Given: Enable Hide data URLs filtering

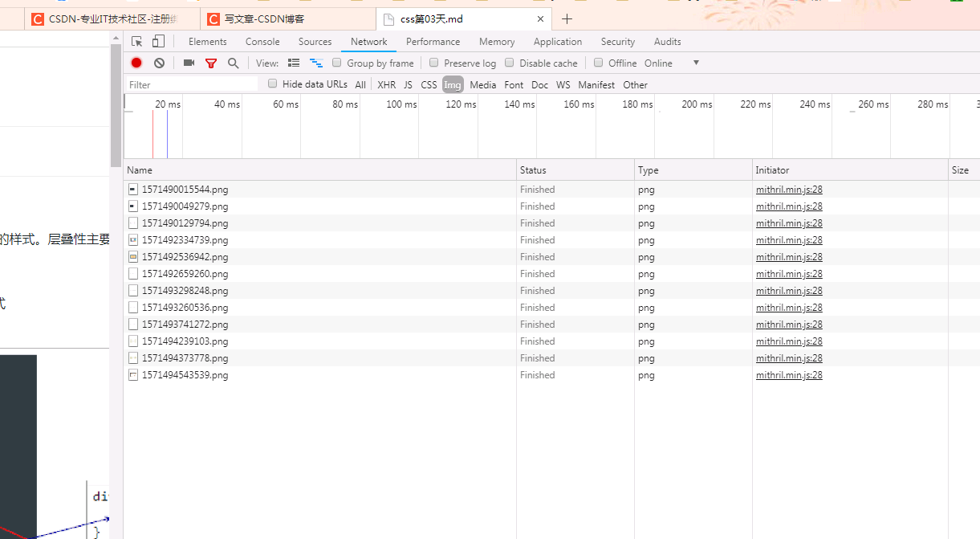Looking at the screenshot, I should (x=273, y=84).
